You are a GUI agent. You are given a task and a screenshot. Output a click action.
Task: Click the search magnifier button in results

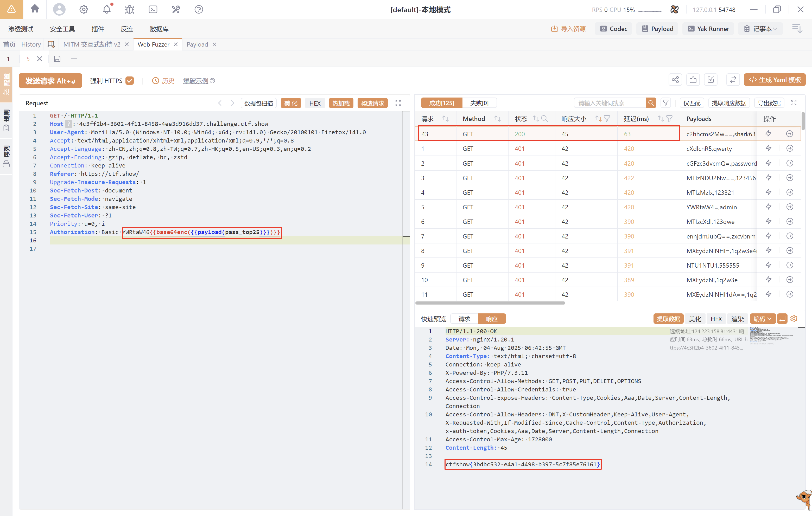[651, 103]
